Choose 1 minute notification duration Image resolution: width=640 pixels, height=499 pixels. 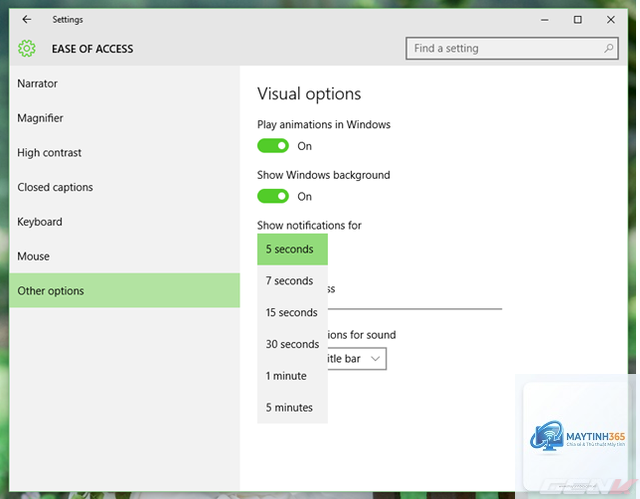[292, 376]
